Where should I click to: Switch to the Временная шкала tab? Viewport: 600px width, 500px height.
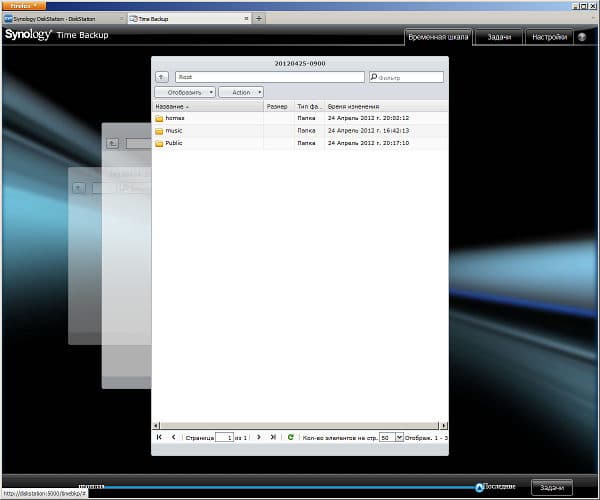coord(438,37)
